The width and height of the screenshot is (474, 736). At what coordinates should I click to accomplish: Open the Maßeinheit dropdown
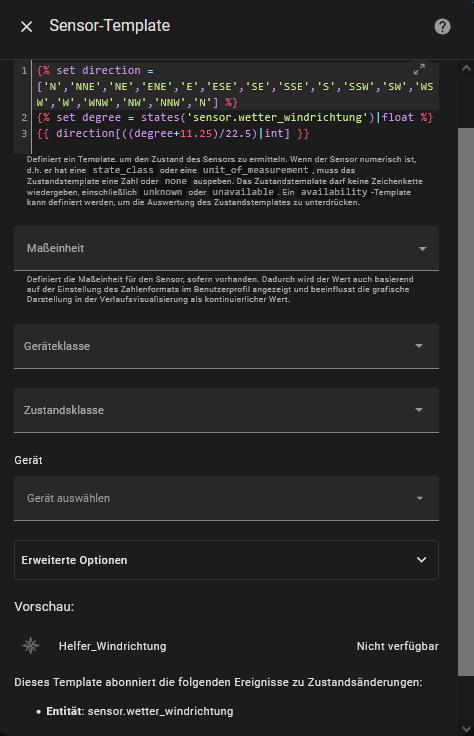pos(227,248)
